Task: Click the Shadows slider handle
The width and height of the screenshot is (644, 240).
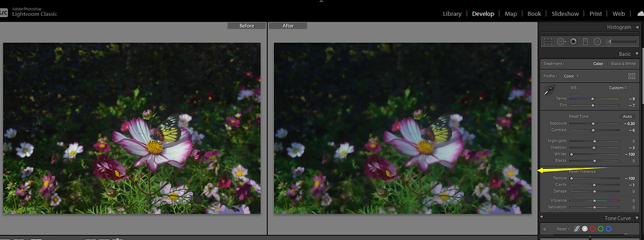Action: click(593, 147)
